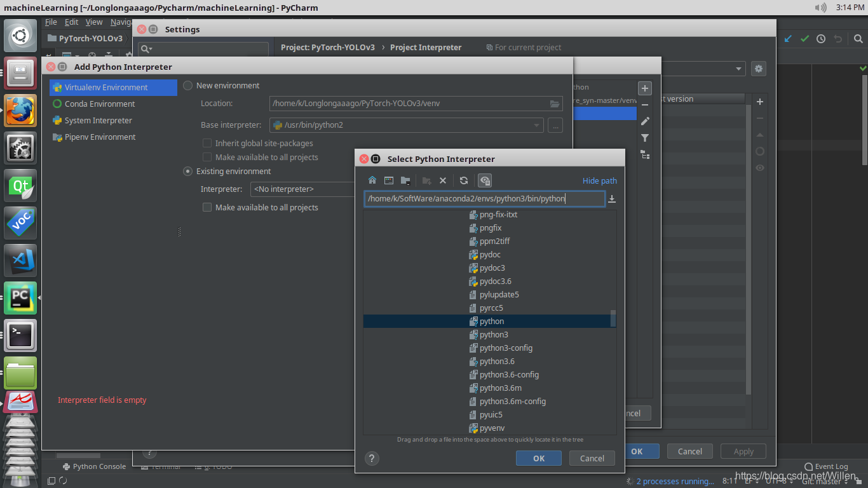Click Apply in Settings window
This screenshot has width=868, height=488.
pos(743,451)
